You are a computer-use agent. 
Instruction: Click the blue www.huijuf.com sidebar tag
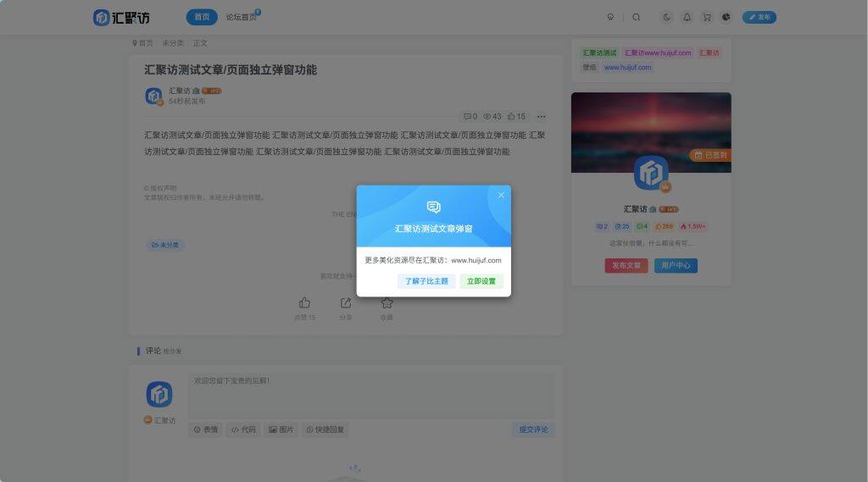627,68
